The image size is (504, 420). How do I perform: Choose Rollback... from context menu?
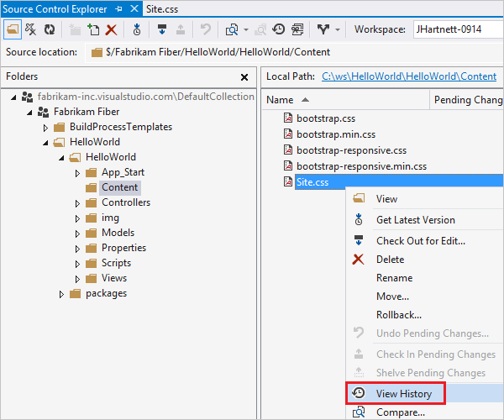point(398,315)
